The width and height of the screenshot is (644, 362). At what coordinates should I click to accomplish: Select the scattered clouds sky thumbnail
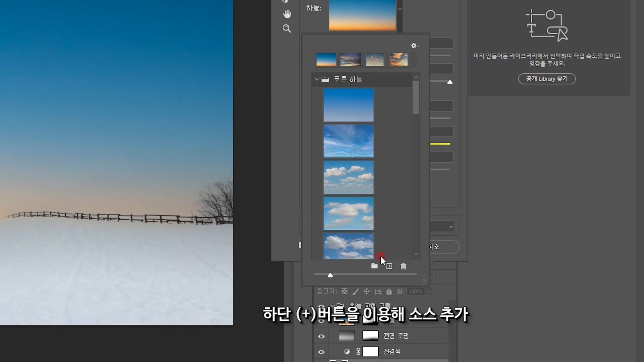coord(348,177)
